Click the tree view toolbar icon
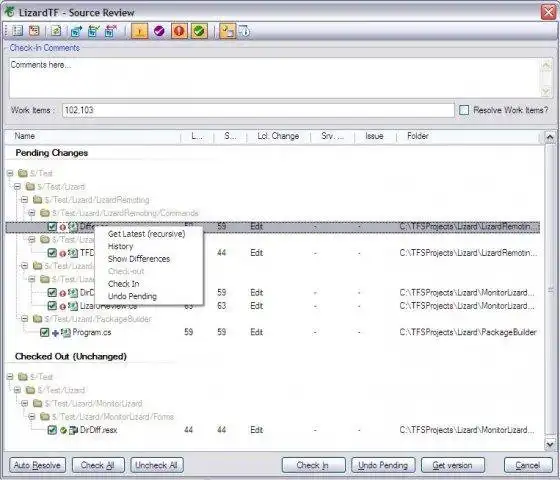 point(34,31)
